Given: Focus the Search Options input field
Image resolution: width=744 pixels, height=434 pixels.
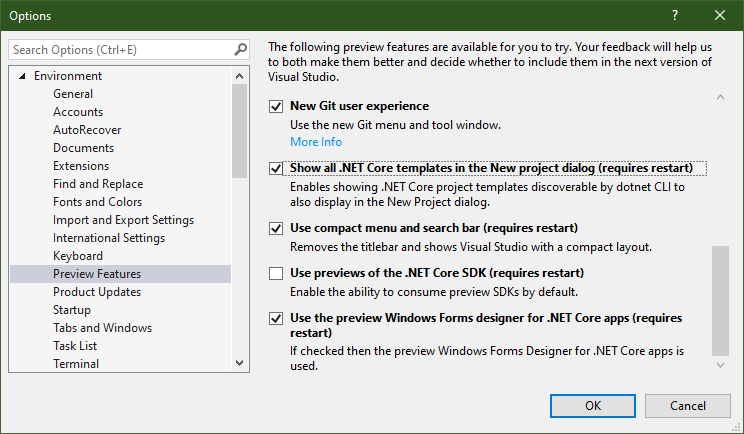Looking at the screenshot, I should point(120,49).
